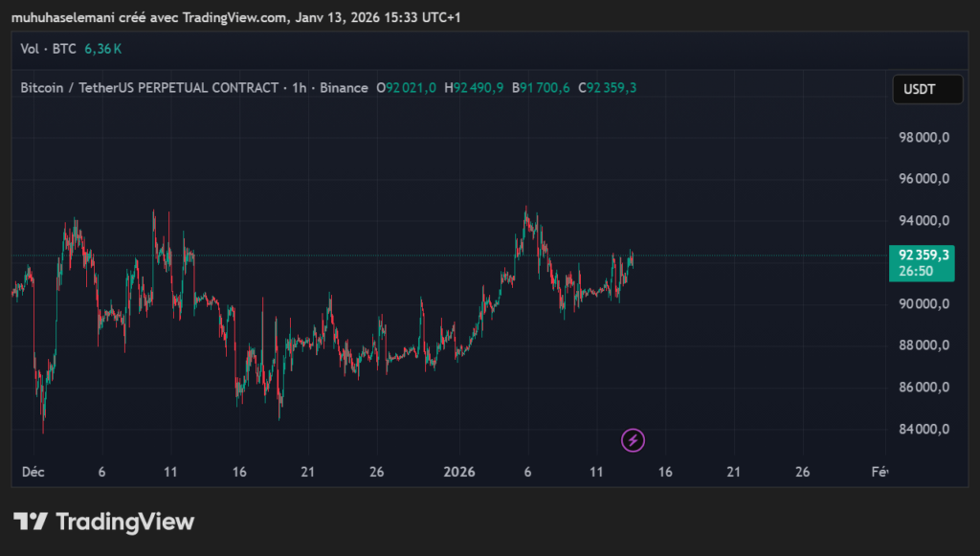Screen dimensions: 980x556
Task: Click the purple lightning bolt event icon on the chart
Action: click(x=634, y=441)
